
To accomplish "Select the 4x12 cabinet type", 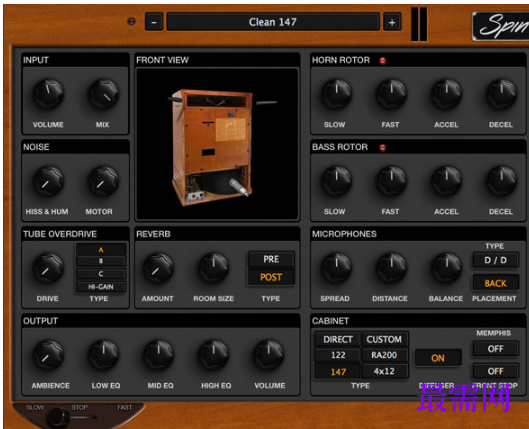I will (384, 372).
